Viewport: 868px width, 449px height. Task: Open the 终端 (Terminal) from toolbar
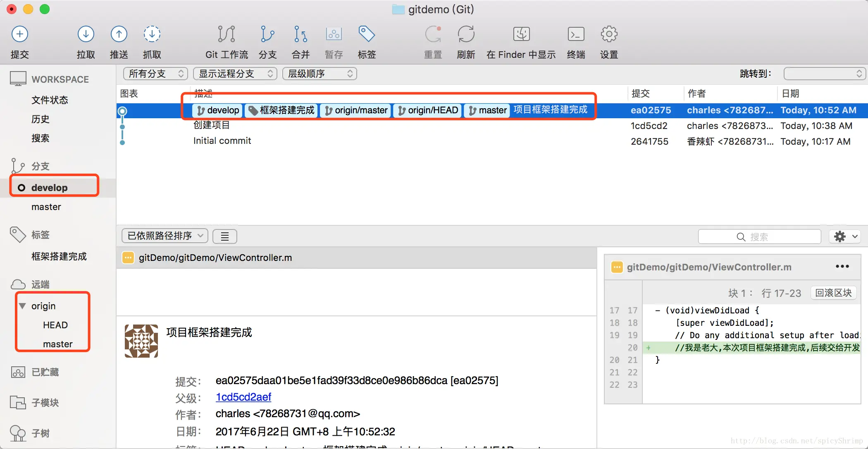pyautogui.click(x=576, y=34)
